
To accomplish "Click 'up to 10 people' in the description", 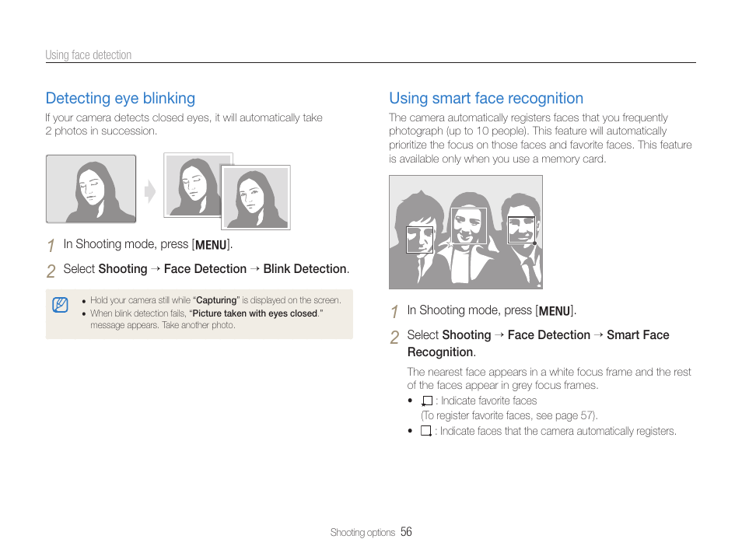I will (x=486, y=131).
